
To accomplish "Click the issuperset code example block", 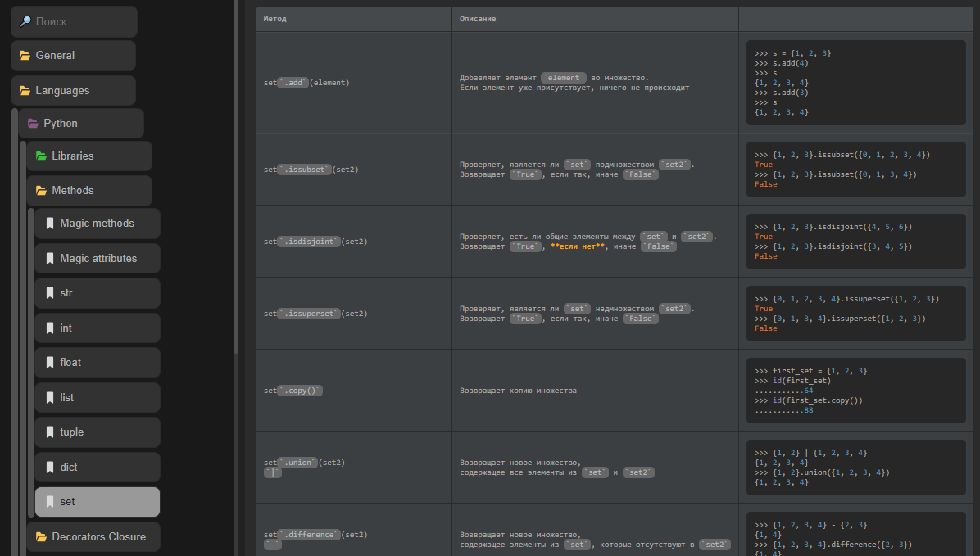I will click(855, 314).
